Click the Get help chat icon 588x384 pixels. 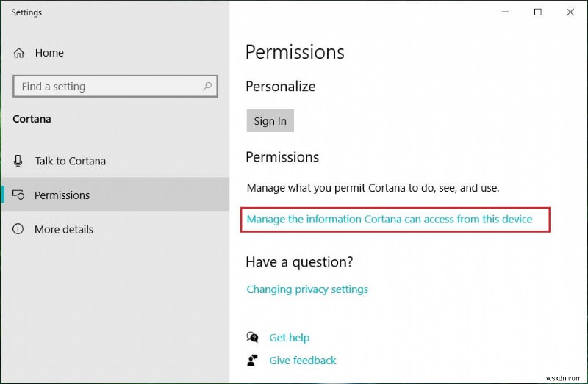tap(252, 337)
